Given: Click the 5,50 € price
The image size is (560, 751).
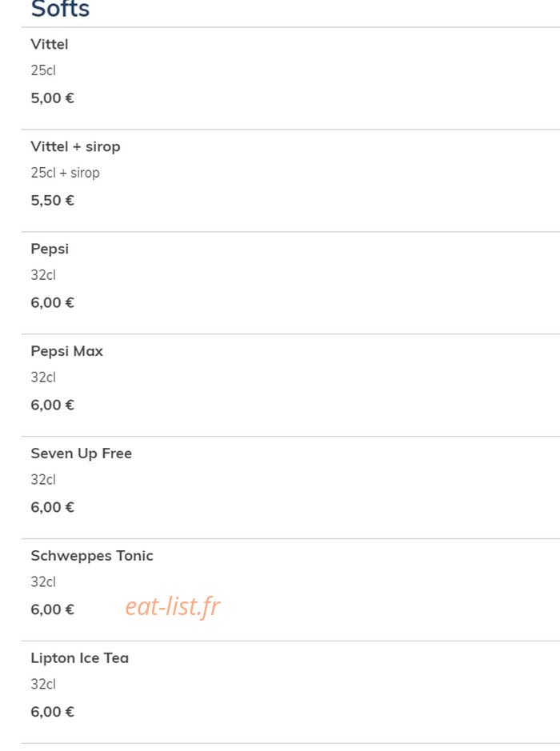Looking at the screenshot, I should (x=52, y=200).
